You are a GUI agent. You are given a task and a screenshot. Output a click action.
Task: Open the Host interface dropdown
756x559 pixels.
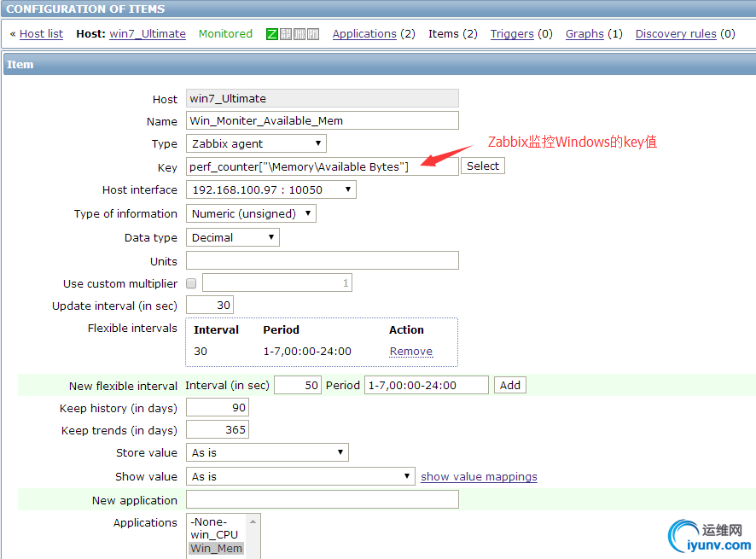click(x=271, y=189)
